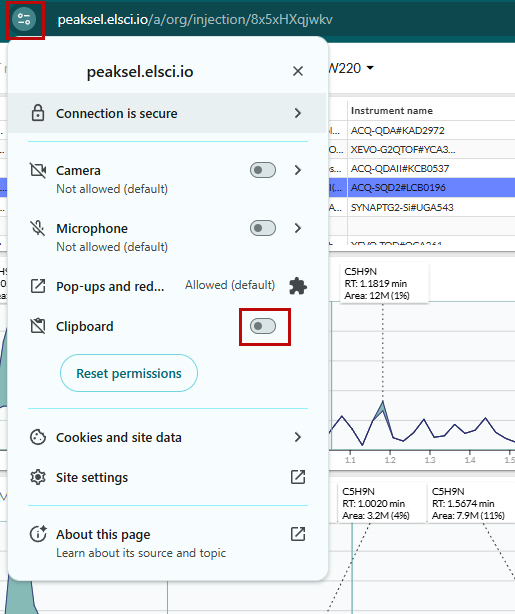
Task: Click C5H9N label with RT 1.0020 min
Action: click(376, 503)
